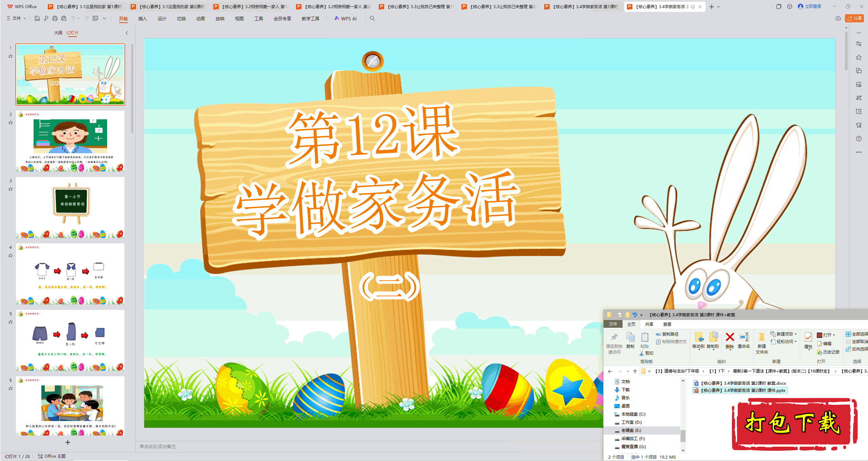The height and width of the screenshot is (461, 868).
Task: Select slide 4 shirt folding thumbnail
Action: pos(70,274)
